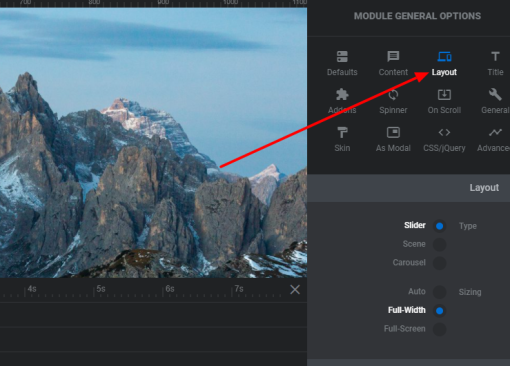Collapse the Layout section header

tap(409, 188)
